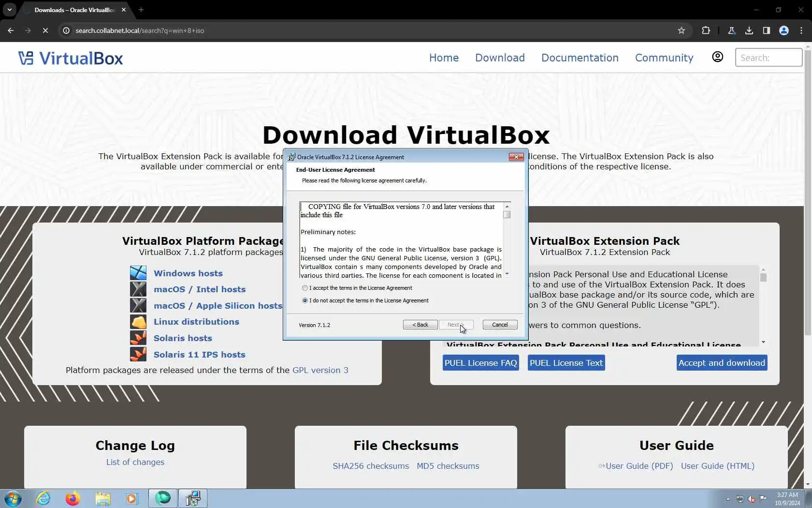Open the browser labs flask icon

[x=732, y=30]
